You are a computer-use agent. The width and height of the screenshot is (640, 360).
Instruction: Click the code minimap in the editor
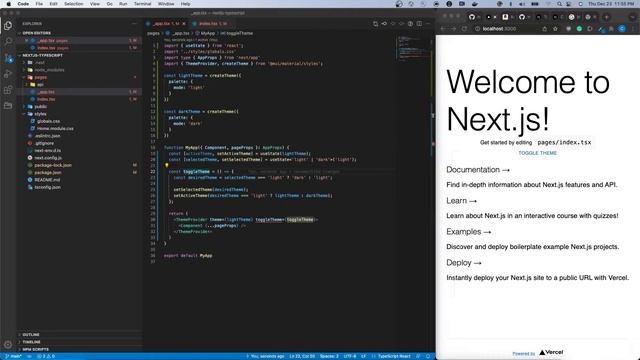(413, 49)
